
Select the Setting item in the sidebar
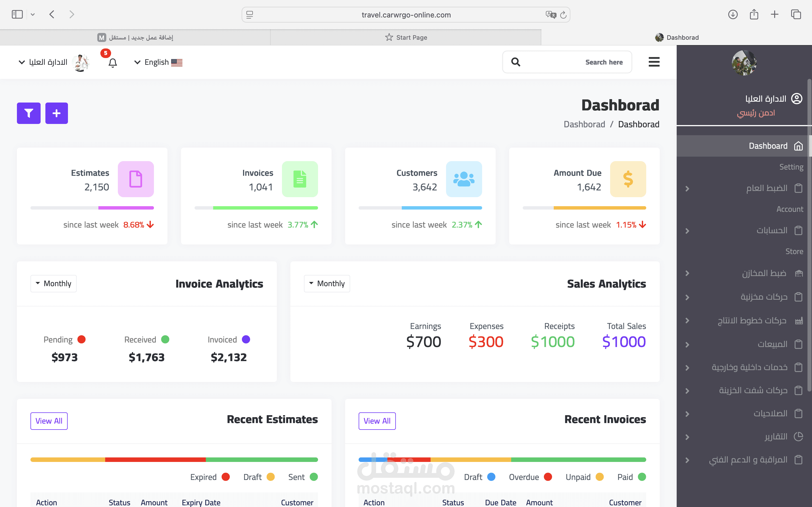coord(791,167)
